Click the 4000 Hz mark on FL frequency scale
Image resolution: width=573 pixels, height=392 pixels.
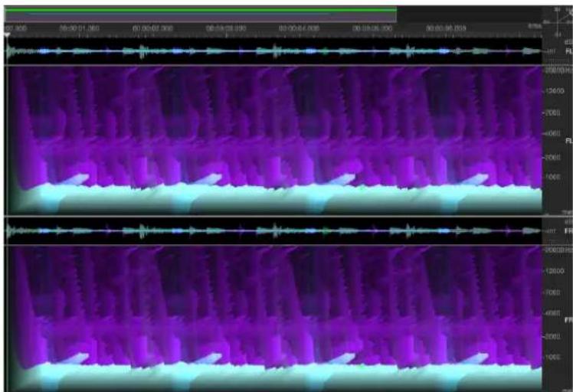(x=552, y=134)
